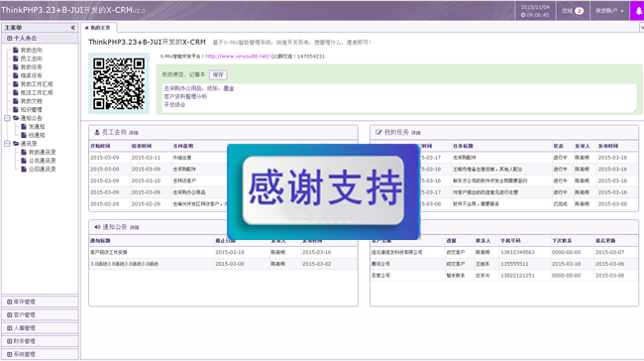Click the clock icon beside the header time
Image resolution: width=644 pixels, height=361 pixels.
[523, 15]
